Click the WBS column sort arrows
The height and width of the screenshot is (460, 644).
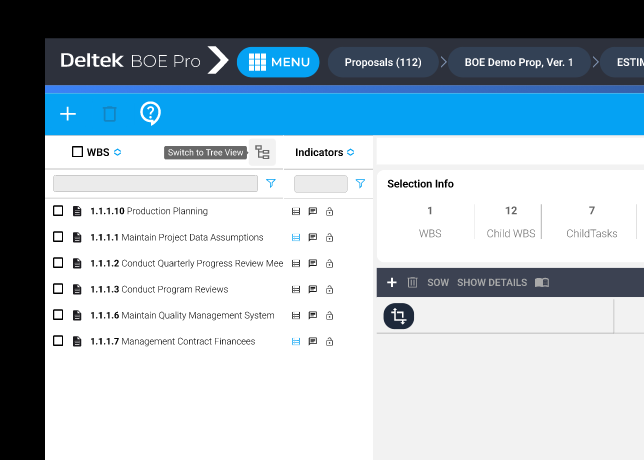[x=117, y=152]
